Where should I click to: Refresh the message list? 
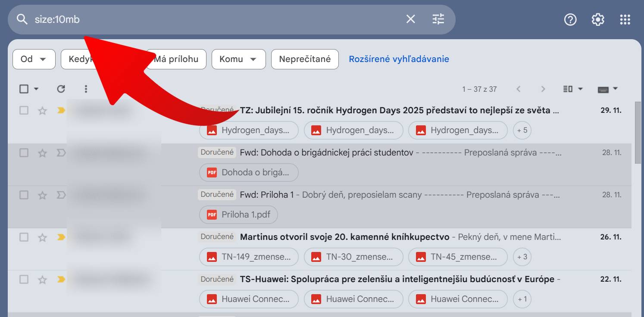pyautogui.click(x=61, y=89)
